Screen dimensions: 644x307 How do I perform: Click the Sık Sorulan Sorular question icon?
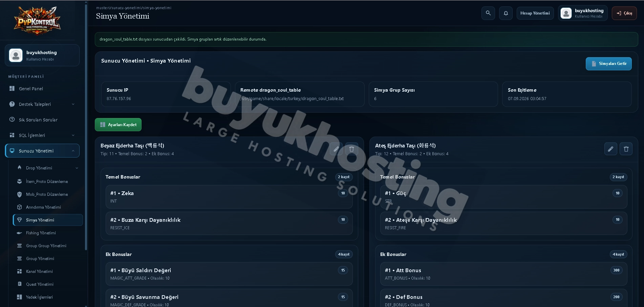(12, 120)
